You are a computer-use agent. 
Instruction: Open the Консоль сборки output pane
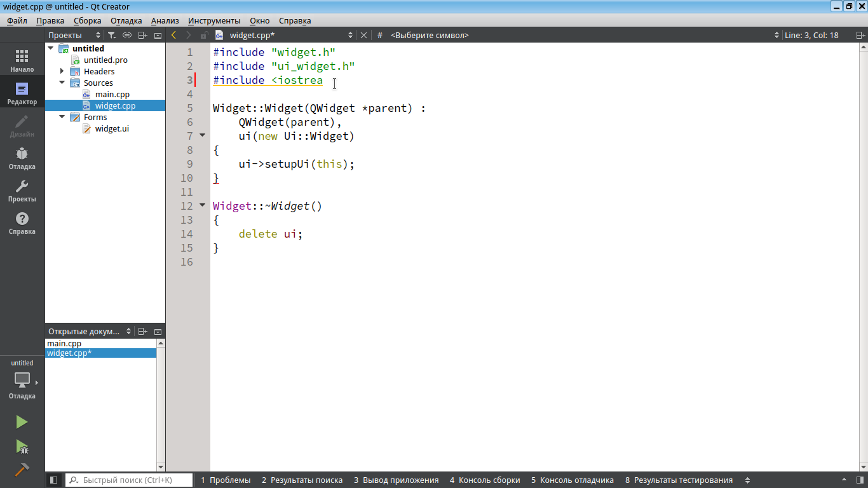[x=485, y=480]
